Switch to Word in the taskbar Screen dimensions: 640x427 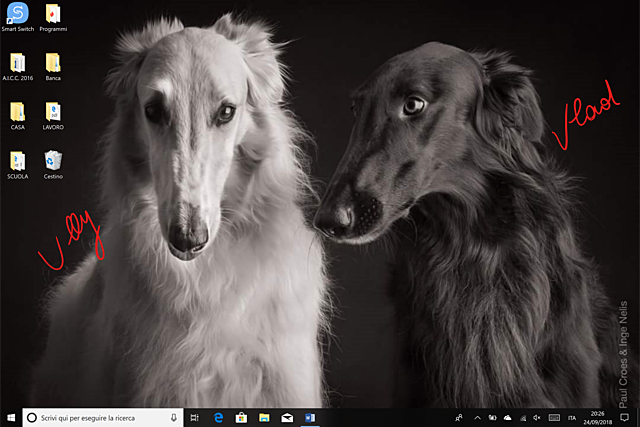click(310, 418)
